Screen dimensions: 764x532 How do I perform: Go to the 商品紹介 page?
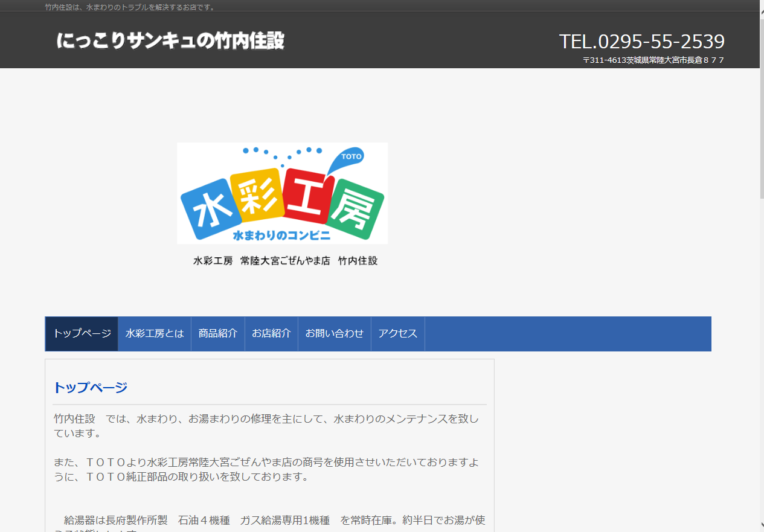218,333
